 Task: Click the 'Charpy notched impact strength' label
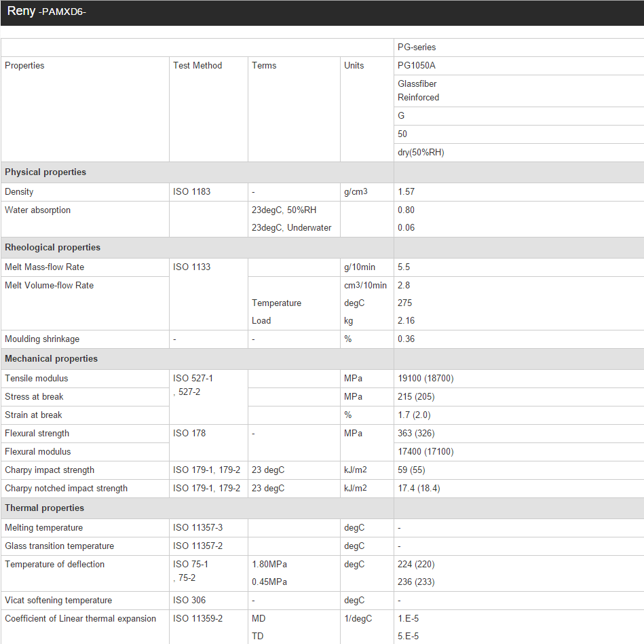click(x=66, y=489)
